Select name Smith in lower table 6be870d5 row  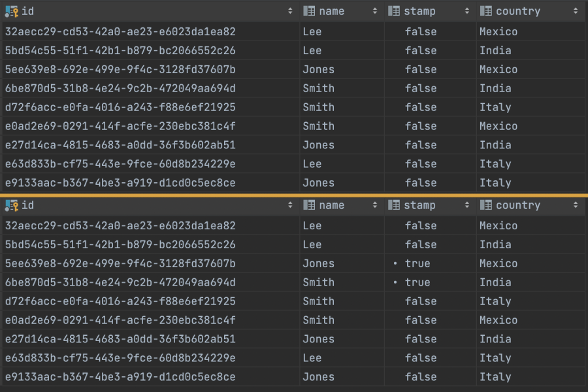tap(318, 282)
